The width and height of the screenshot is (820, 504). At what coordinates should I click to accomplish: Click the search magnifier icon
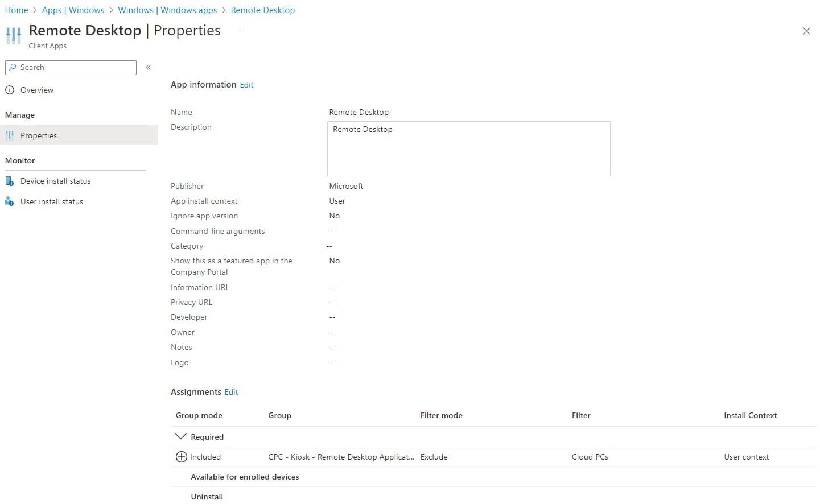point(13,67)
